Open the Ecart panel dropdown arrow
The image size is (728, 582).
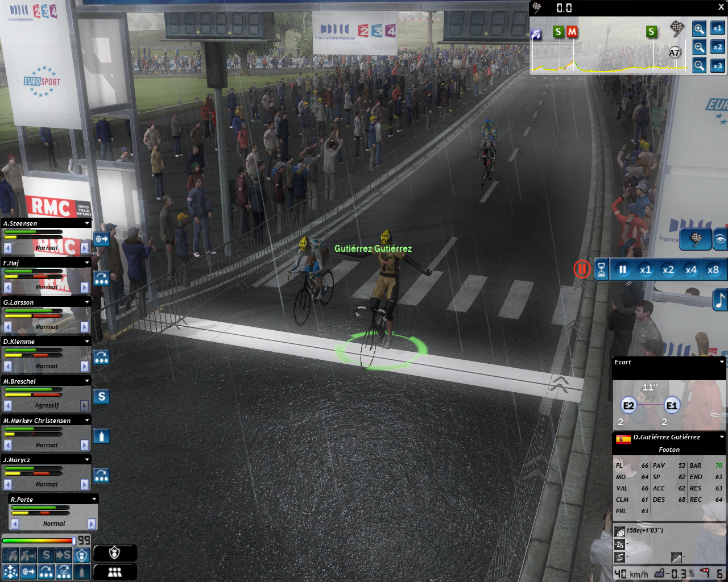[x=722, y=362]
